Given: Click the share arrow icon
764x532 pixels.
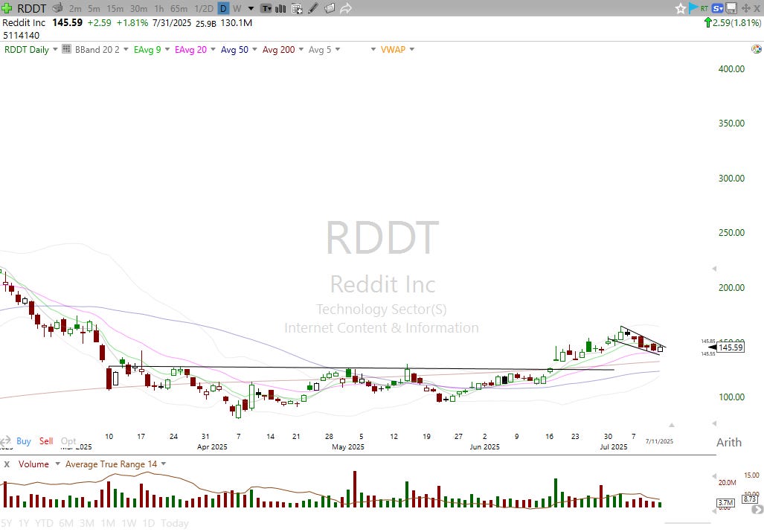Looking at the screenshot, I should click(345, 8).
